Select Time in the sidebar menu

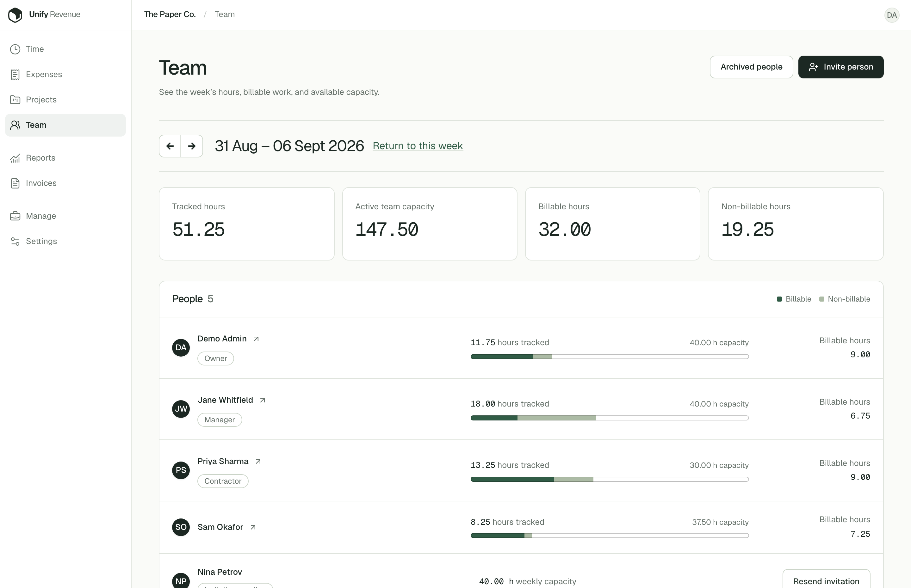coord(65,49)
